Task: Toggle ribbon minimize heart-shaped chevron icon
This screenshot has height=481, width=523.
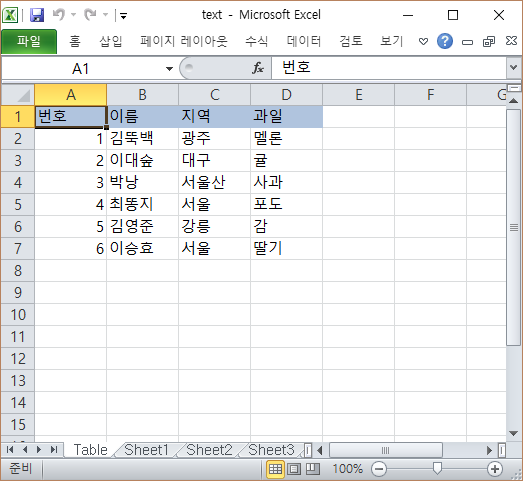Action: [423, 42]
